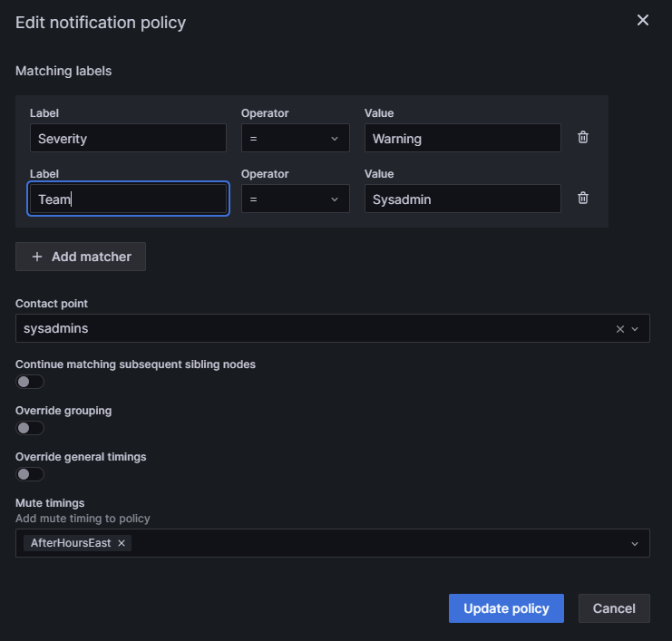Enable Continue matching subsequent sibling nodes
This screenshot has width=672, height=641.
30,382
